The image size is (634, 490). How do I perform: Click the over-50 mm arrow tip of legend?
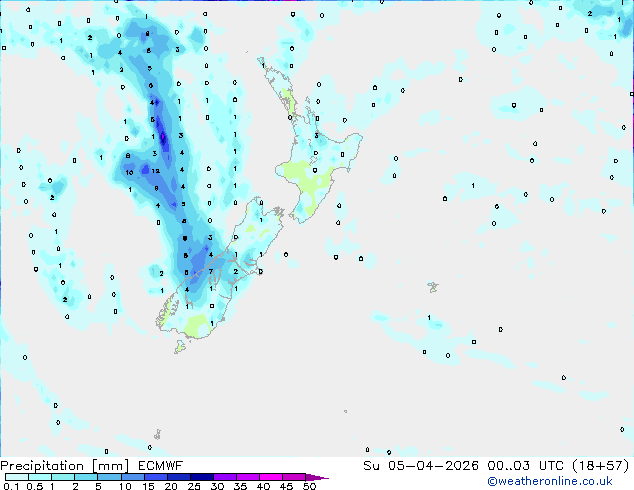[x=317, y=478]
